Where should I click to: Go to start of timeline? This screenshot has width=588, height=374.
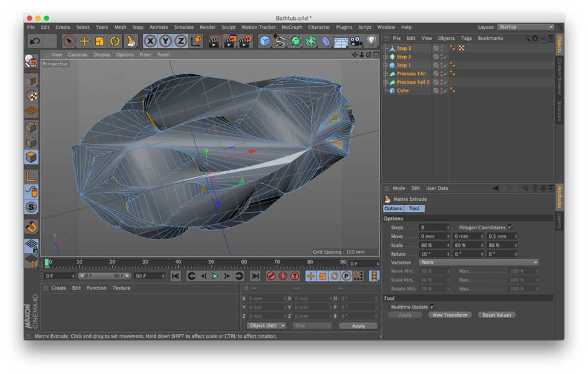(x=175, y=276)
